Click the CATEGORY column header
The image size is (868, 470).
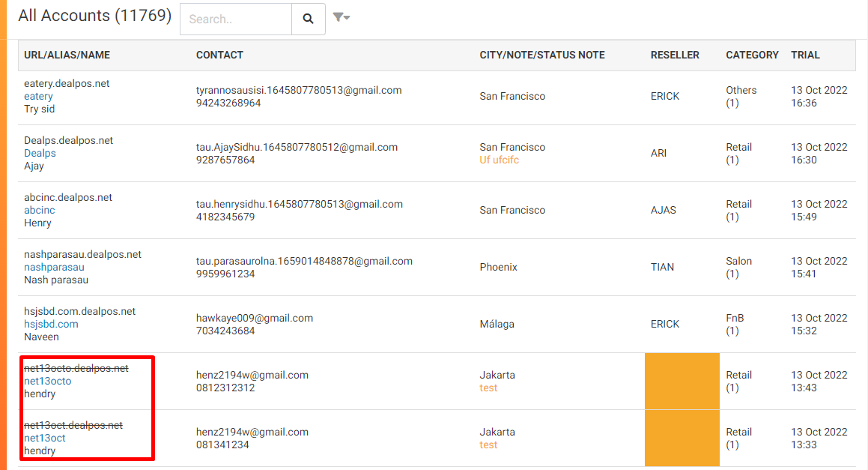pos(753,55)
